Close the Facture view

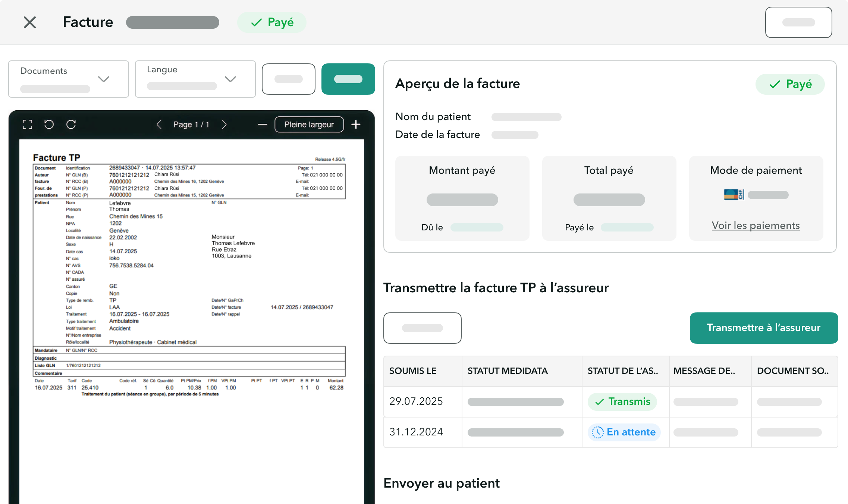pyautogui.click(x=29, y=22)
